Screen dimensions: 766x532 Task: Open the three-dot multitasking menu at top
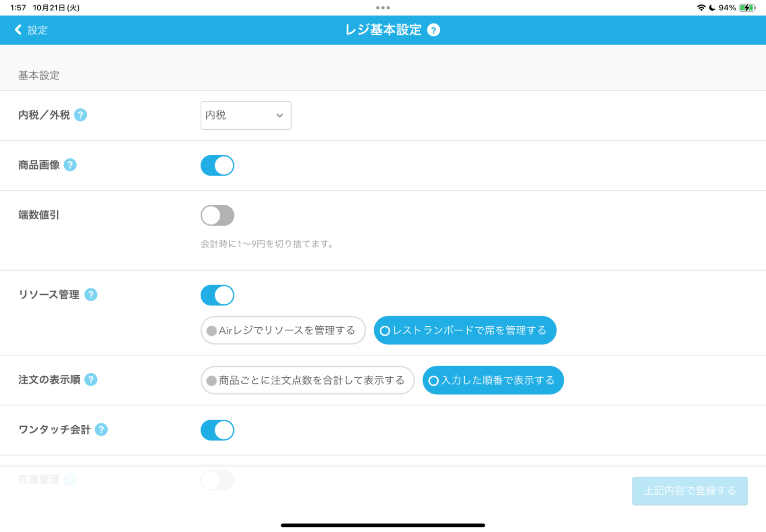click(382, 8)
